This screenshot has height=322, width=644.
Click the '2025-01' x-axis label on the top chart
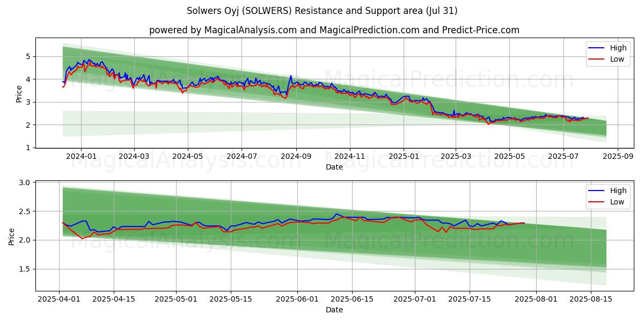[x=404, y=157]
